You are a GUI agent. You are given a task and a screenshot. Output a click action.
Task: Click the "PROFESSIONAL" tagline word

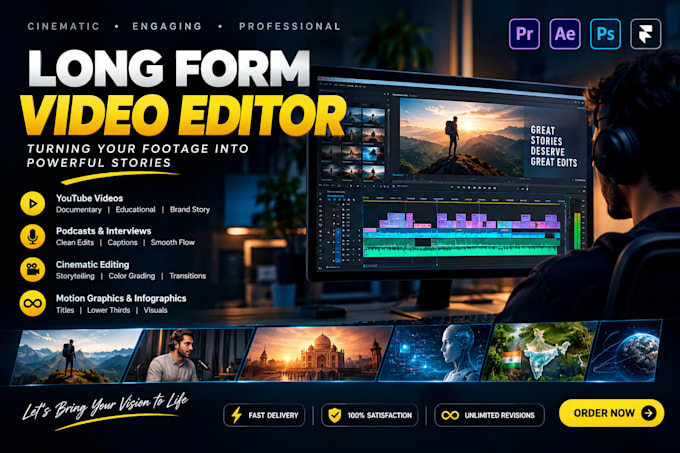coord(290,26)
